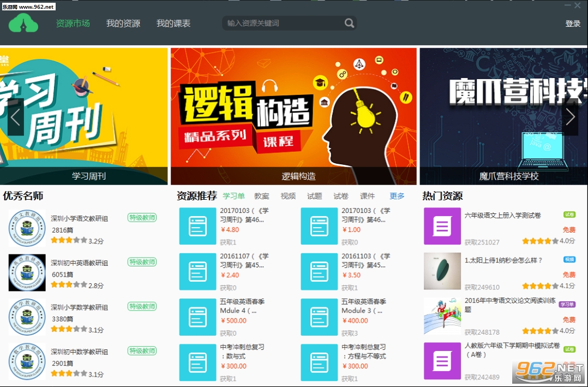Open teacher name 深圳初中英语教研组
This screenshot has width=588, height=387.
(80, 263)
